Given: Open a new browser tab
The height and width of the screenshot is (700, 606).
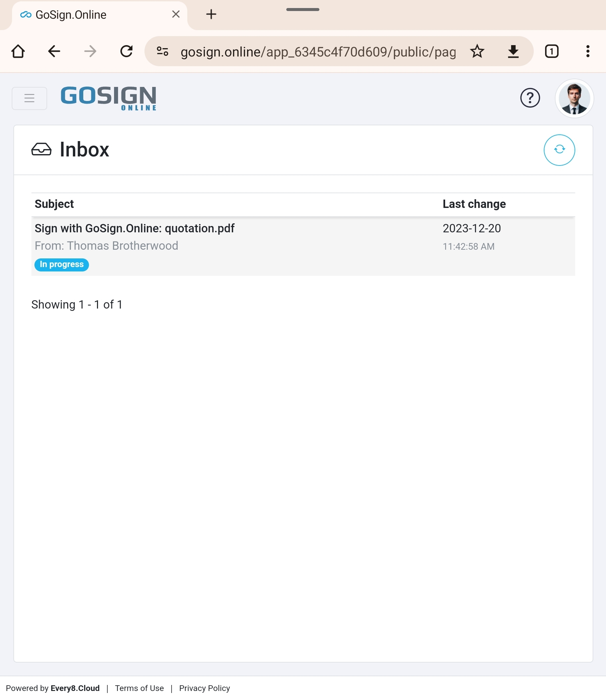Looking at the screenshot, I should [x=211, y=14].
